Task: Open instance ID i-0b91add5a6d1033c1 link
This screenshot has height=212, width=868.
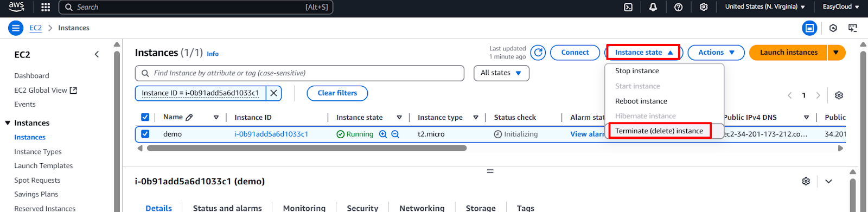Action: (271, 134)
